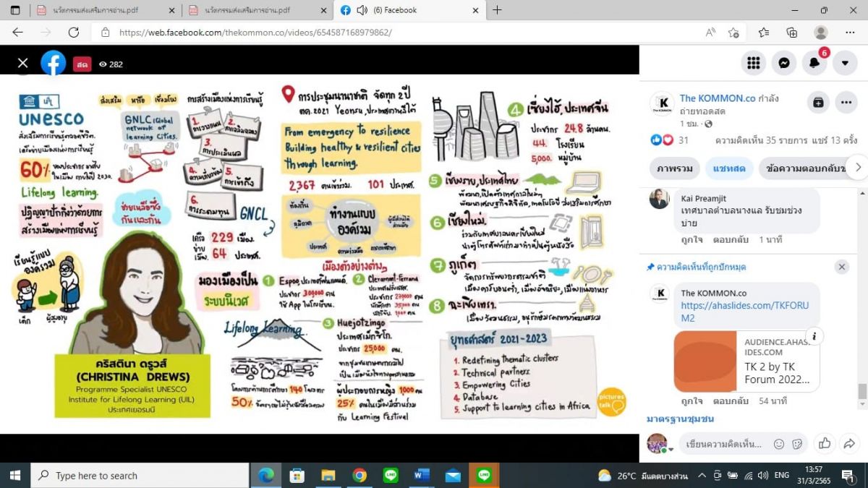Click the thumbs-up like button beside the comment box
The image size is (868, 488).
point(824,443)
